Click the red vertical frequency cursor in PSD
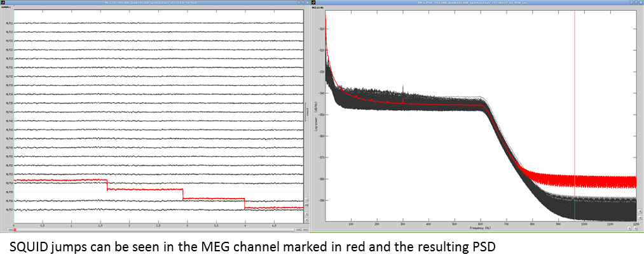The image size is (644, 264). point(575,127)
